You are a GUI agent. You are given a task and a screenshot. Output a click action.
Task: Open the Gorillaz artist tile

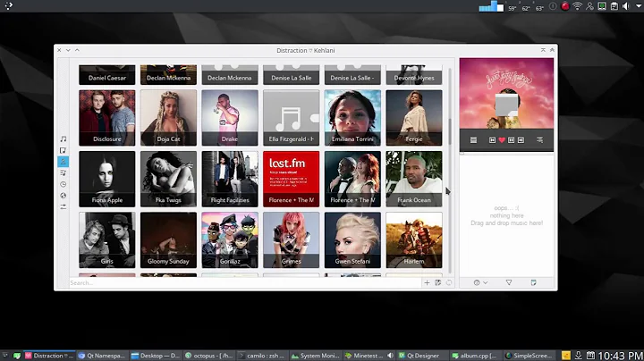point(230,240)
